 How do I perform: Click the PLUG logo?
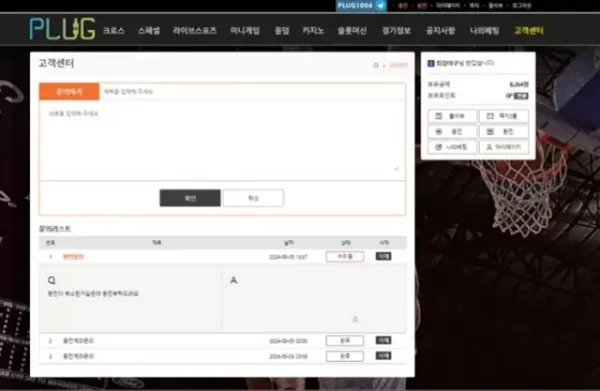[62, 29]
